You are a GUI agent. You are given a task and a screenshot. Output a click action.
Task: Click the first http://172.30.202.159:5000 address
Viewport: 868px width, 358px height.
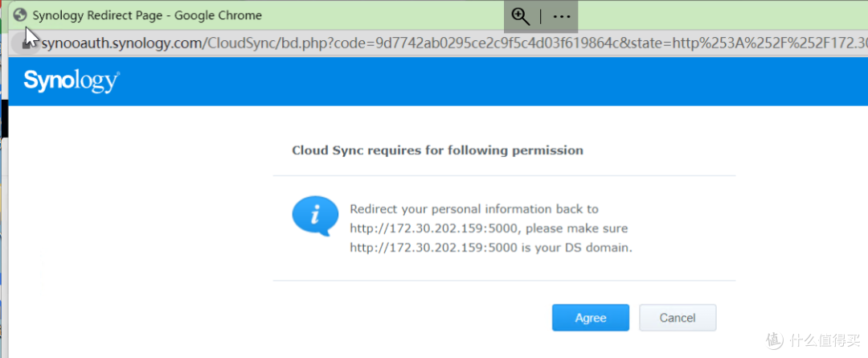(433, 228)
